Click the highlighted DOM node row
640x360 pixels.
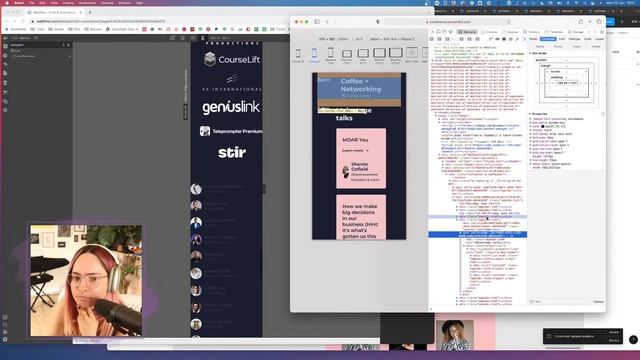tap(478, 234)
